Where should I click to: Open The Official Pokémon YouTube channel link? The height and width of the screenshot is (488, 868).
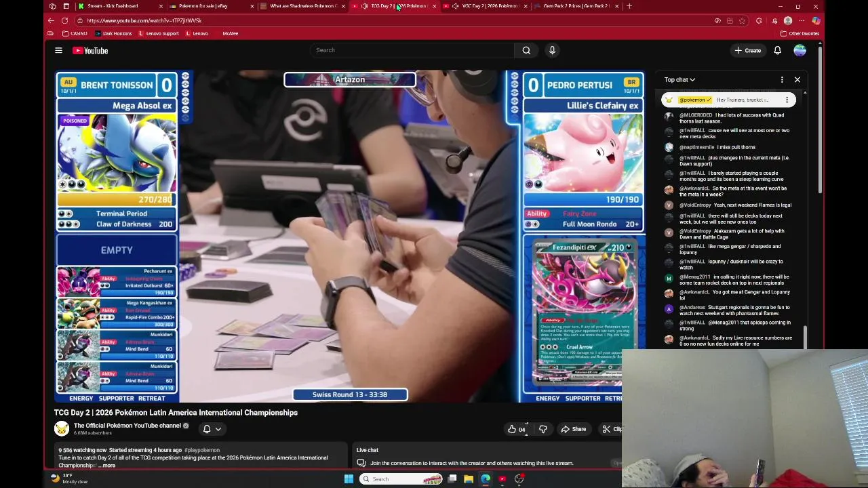click(127, 426)
